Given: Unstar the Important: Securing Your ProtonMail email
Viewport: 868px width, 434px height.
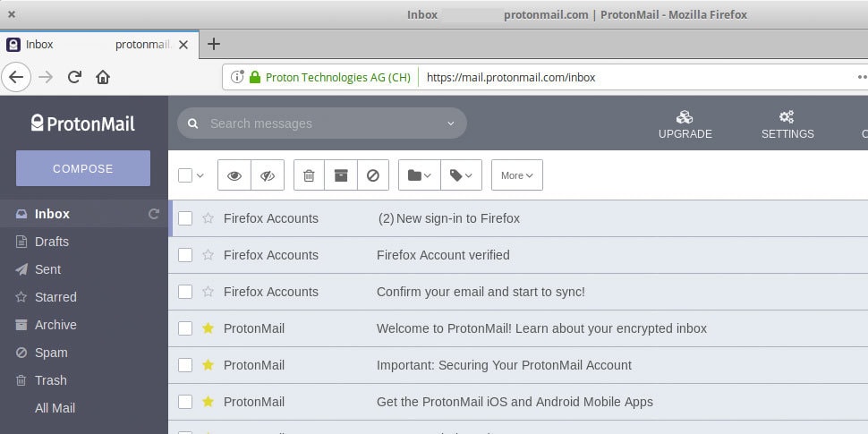Looking at the screenshot, I should (x=208, y=365).
